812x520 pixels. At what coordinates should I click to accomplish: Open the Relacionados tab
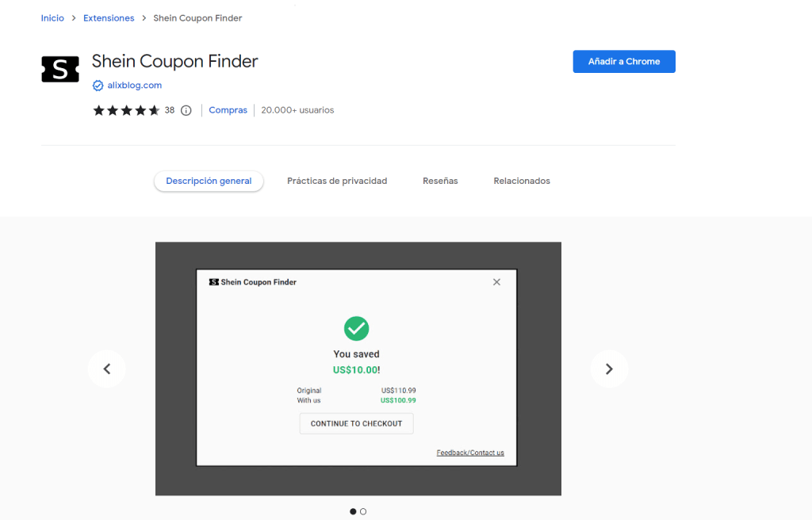522,181
